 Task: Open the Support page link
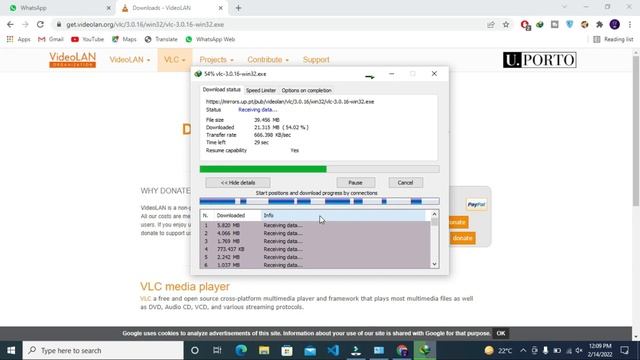pos(316,60)
